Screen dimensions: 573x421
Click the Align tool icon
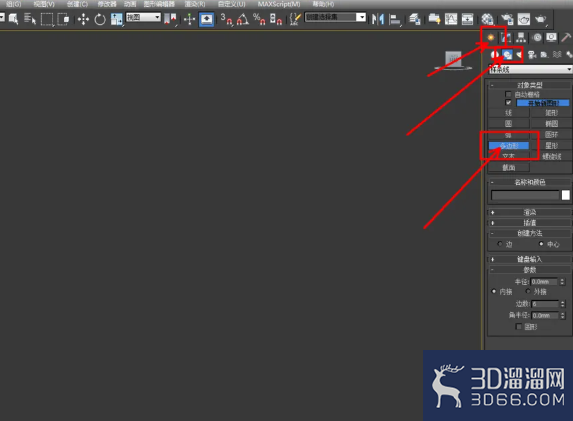point(395,19)
